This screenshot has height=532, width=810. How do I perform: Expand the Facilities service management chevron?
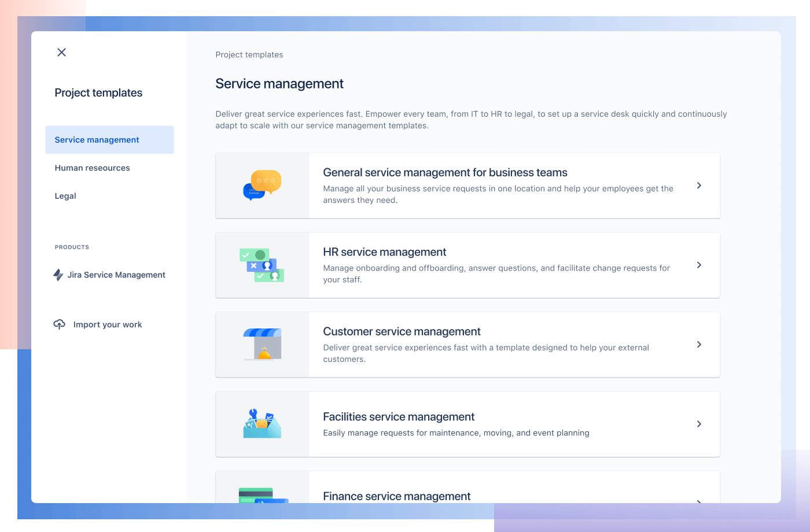(699, 424)
